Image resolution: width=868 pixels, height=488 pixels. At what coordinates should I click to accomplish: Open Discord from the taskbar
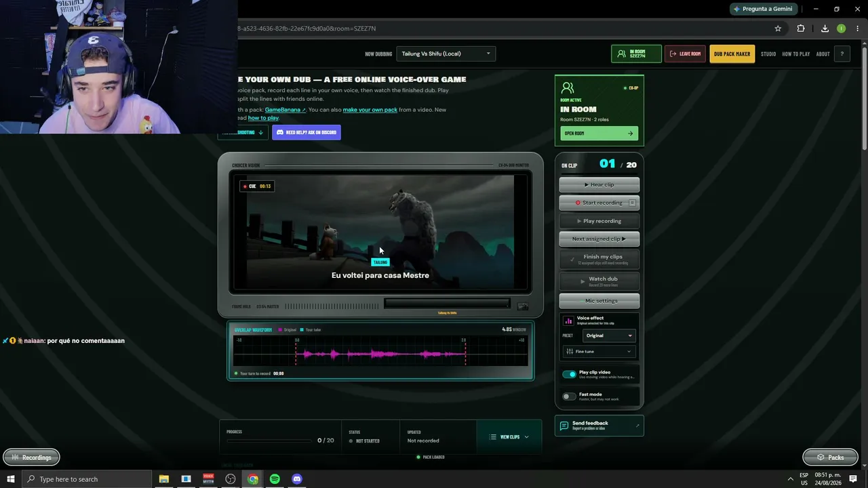click(297, 479)
